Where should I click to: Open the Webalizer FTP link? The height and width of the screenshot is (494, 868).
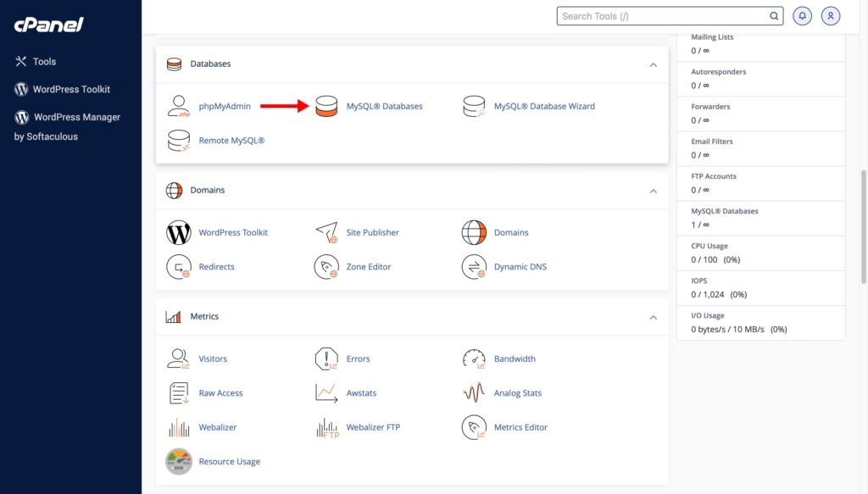[373, 427]
